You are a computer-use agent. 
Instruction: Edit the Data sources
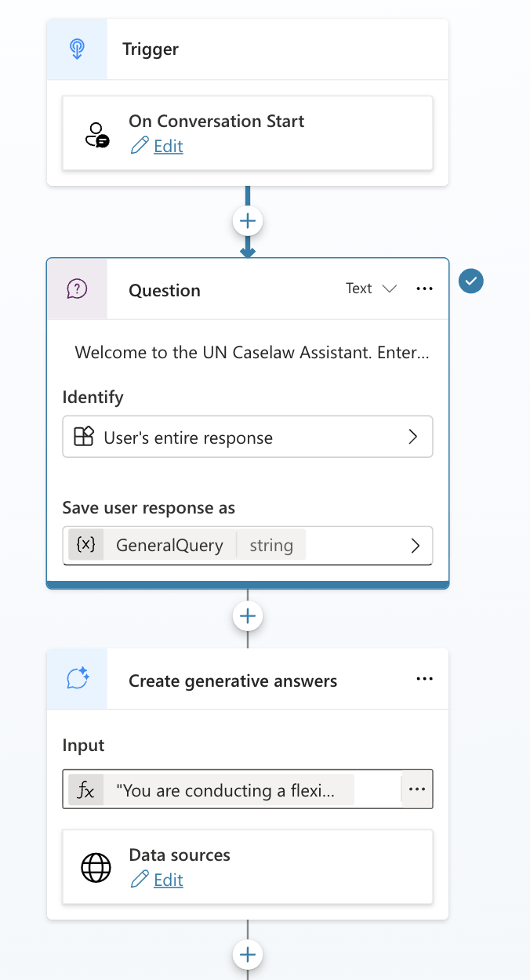pyautogui.click(x=169, y=880)
